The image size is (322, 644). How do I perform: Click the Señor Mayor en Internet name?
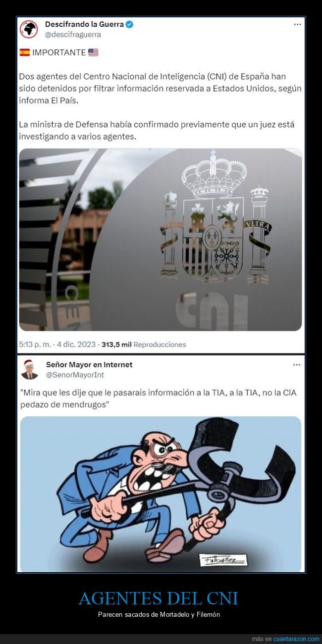point(89,365)
